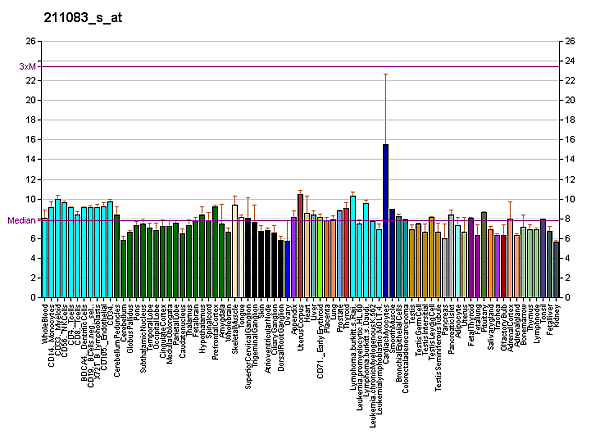This screenshot has width=600, height=434.
Task: Select the Testis Seminiferous Tubule label
Action: (x=438, y=348)
